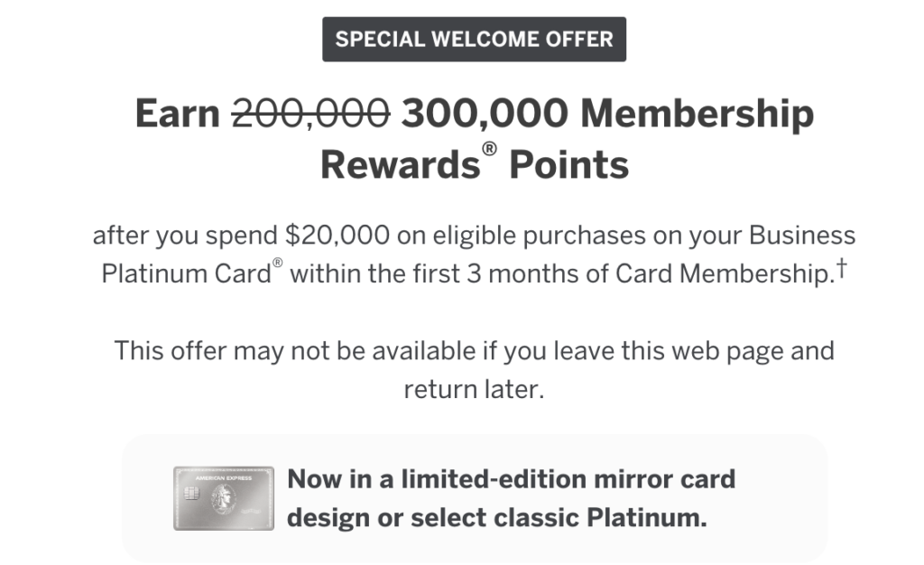This screenshot has width=924, height=565.
Task: Click 'Now in a limited-edition mirror card' text
Action: [511, 478]
